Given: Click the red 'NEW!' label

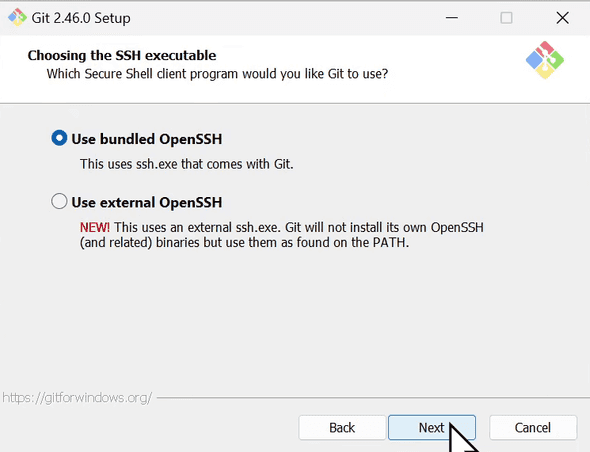Looking at the screenshot, I should pyautogui.click(x=95, y=227).
